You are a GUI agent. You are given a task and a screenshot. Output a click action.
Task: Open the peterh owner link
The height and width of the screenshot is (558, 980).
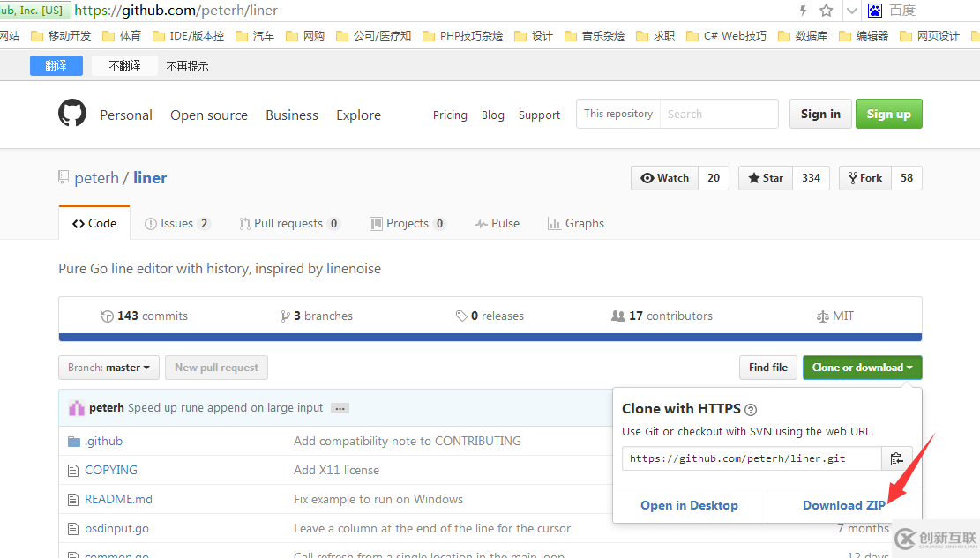(96, 178)
